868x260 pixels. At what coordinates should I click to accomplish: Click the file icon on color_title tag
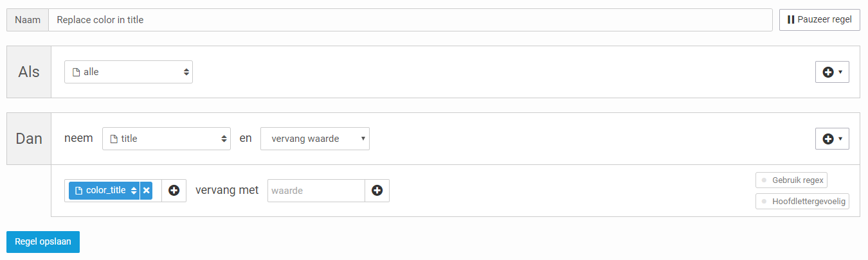click(x=79, y=191)
